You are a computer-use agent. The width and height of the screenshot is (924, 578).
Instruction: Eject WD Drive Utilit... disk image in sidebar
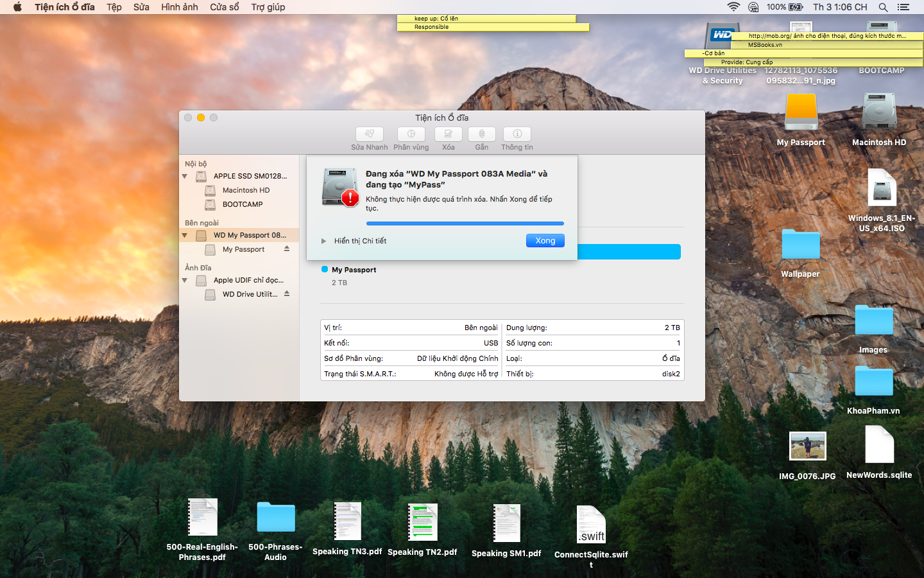tap(287, 293)
